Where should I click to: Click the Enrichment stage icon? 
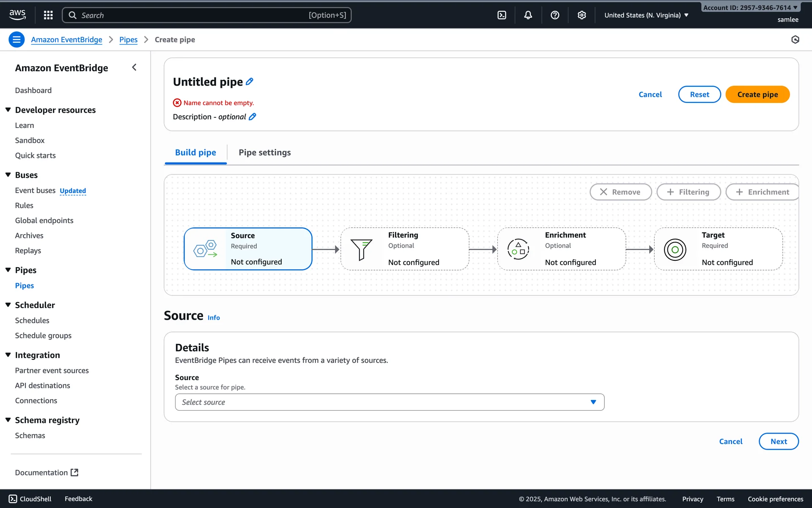click(x=518, y=249)
